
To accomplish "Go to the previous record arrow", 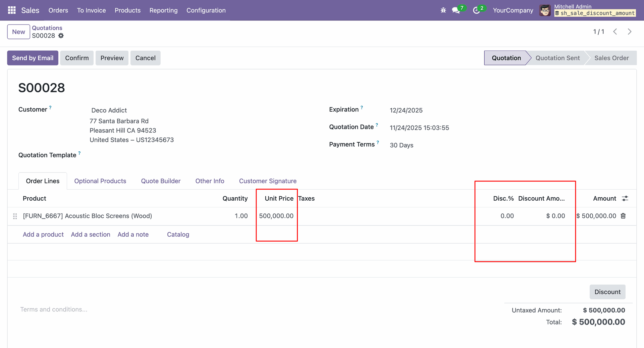I will 615,32.
